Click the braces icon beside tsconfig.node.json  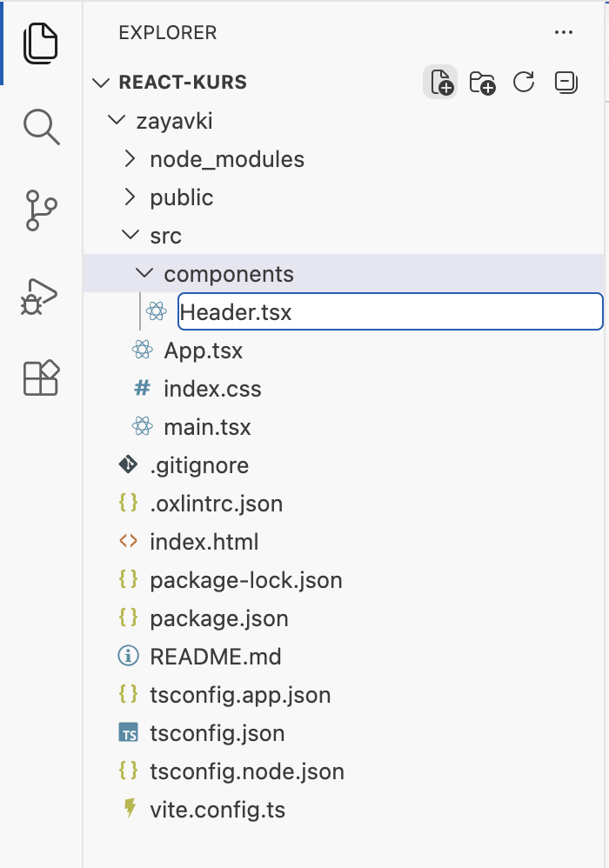coord(128,770)
